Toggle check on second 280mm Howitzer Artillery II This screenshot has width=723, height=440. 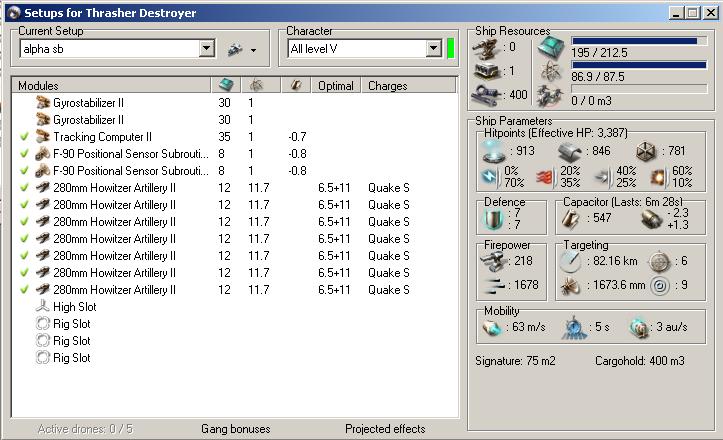(x=24, y=205)
